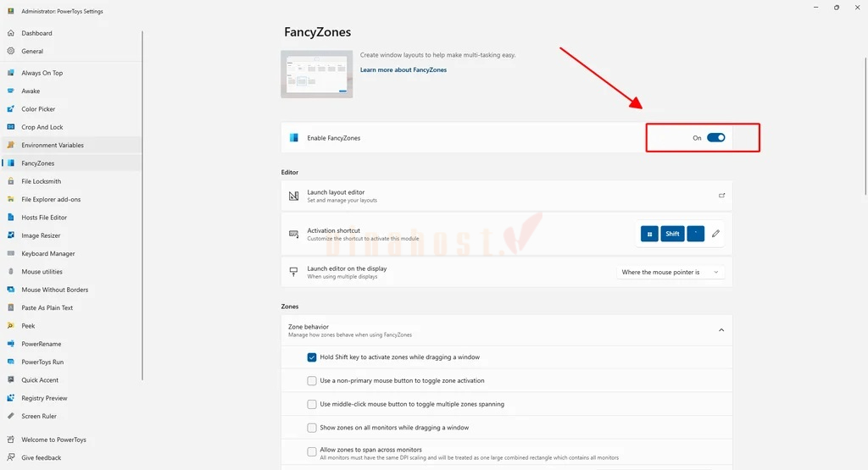
Task: Check Use a non-primary mouse button option
Action: click(x=312, y=380)
